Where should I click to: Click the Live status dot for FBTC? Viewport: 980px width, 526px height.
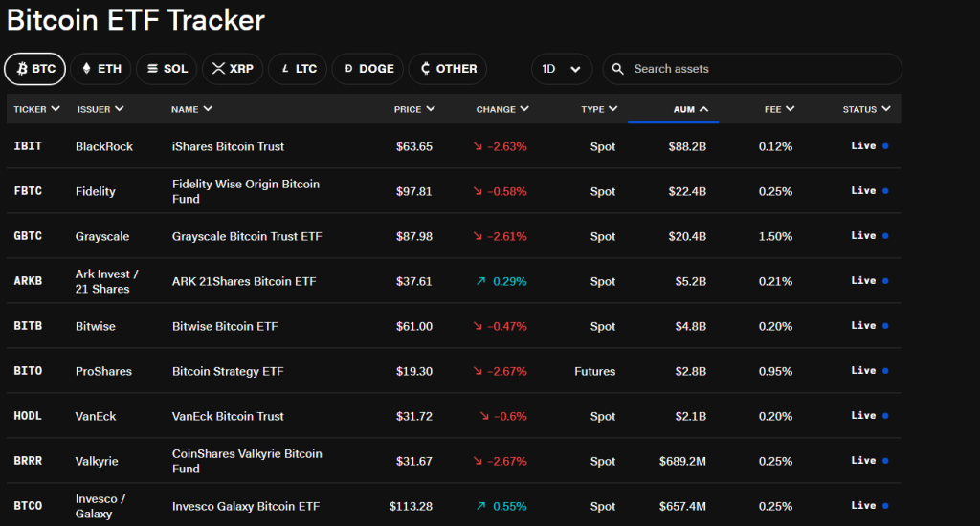(x=885, y=191)
